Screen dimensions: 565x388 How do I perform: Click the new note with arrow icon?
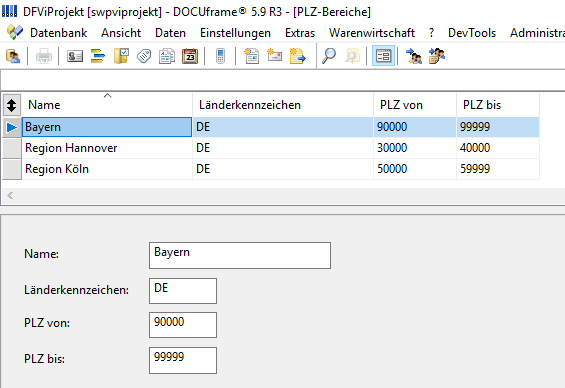point(298,56)
